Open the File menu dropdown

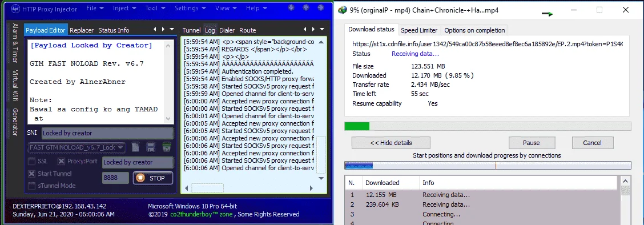coord(95,8)
